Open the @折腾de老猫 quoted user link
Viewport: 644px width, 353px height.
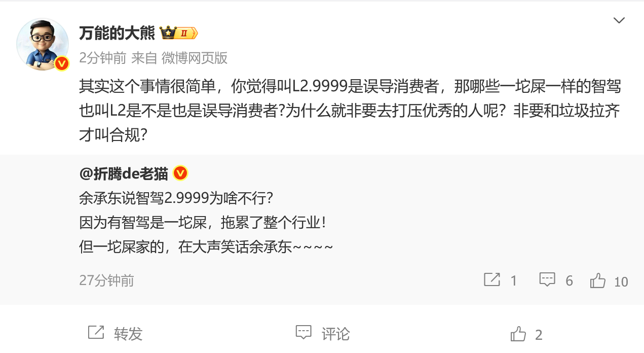point(124,173)
